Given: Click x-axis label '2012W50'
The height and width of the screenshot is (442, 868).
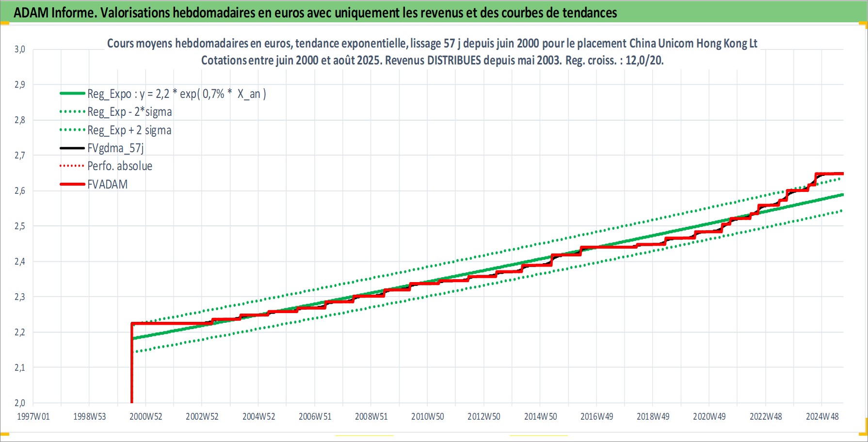Looking at the screenshot, I should click(x=483, y=417).
